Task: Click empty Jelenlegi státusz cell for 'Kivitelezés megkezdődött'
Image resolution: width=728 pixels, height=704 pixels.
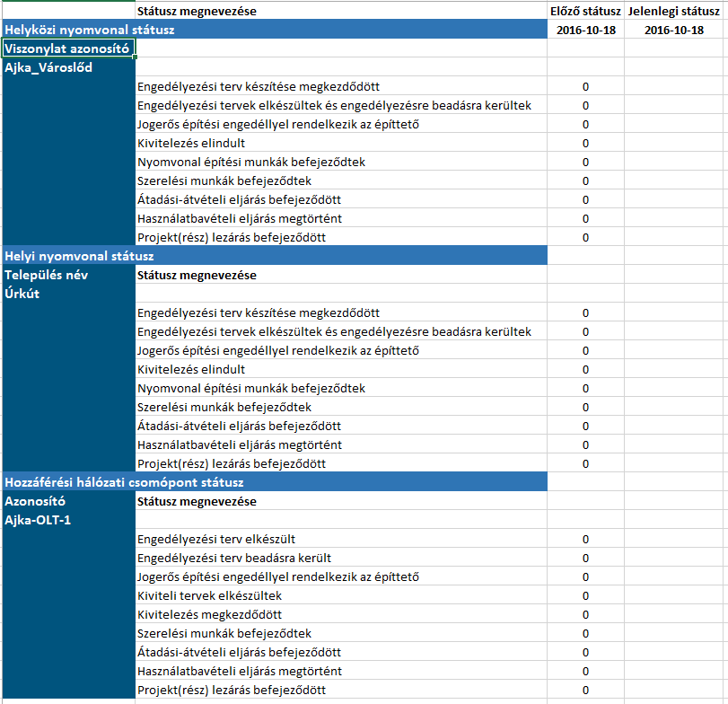Action: (673, 614)
